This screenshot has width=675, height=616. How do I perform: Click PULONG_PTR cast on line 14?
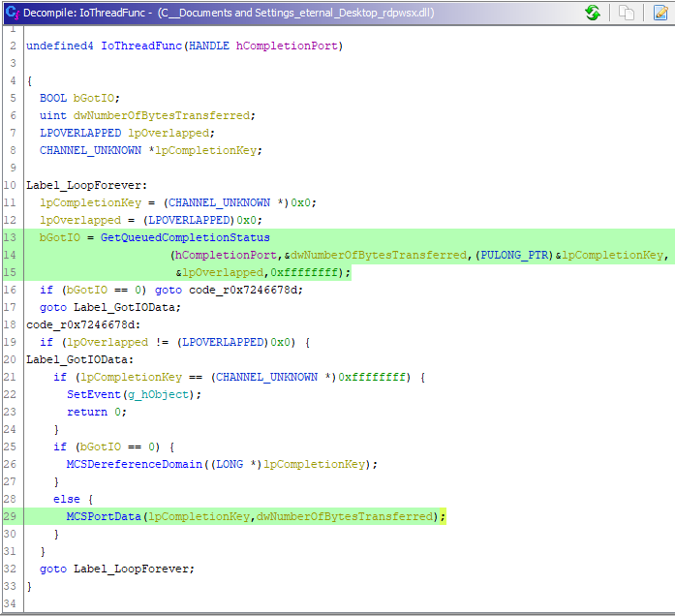514,255
